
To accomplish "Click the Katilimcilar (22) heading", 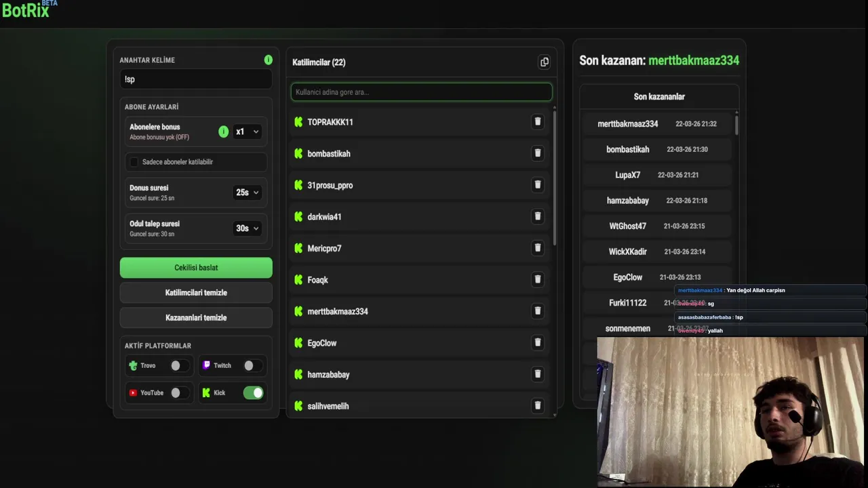I will [x=319, y=62].
